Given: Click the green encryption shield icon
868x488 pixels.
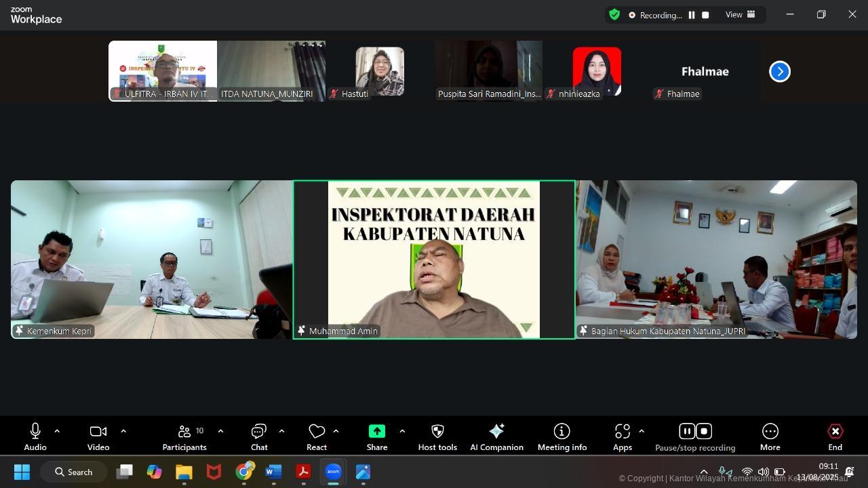Looking at the screenshot, I should pyautogui.click(x=614, y=15).
